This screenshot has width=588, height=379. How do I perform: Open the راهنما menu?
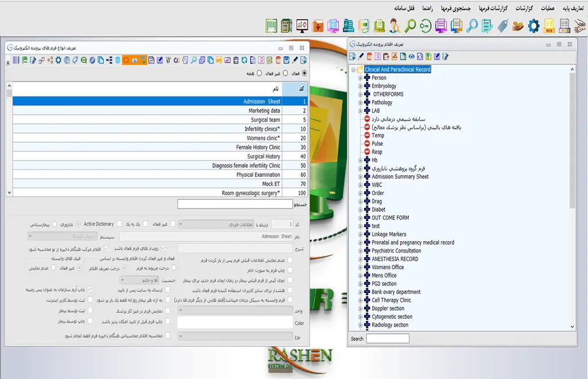(x=427, y=9)
